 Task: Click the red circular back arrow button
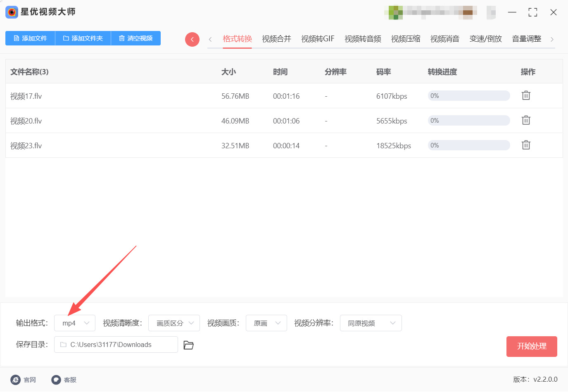(192, 39)
